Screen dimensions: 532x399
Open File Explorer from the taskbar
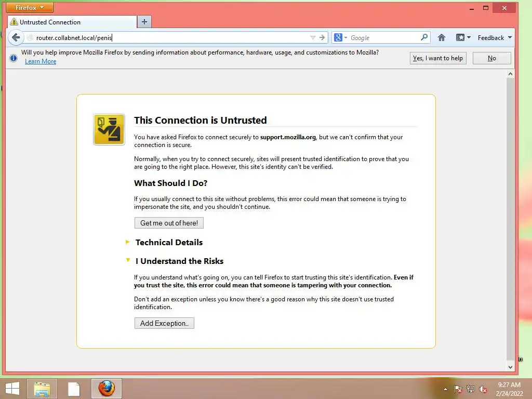click(42, 389)
